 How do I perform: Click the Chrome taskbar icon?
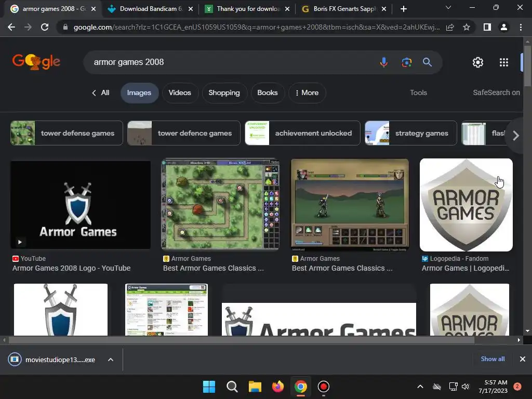click(x=301, y=387)
